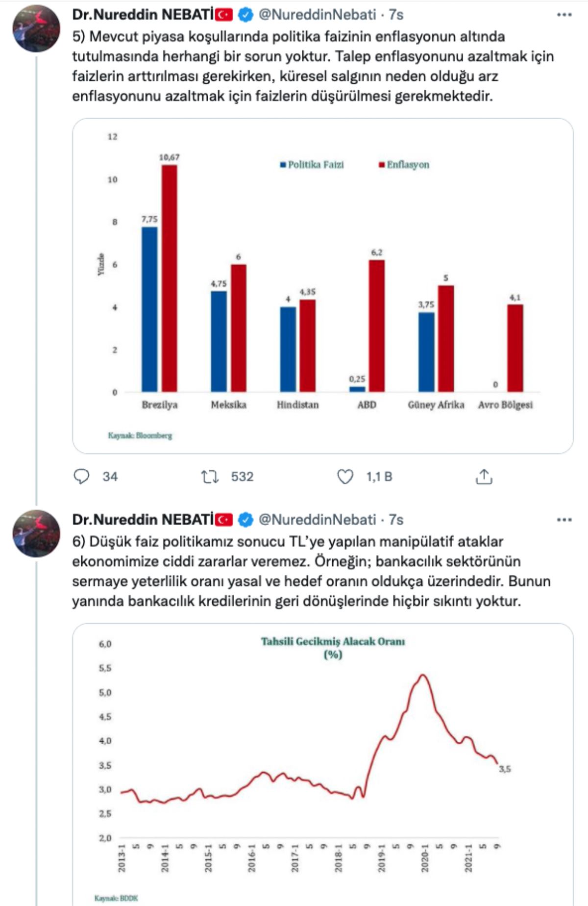Open the more options menu on second tweet
This screenshot has height=906, width=588.
[x=564, y=520]
